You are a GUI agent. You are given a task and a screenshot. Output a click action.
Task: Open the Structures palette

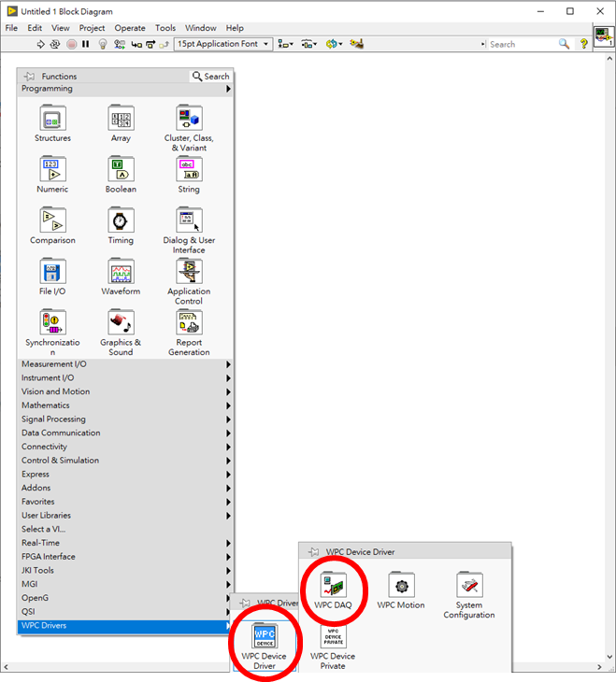tap(52, 120)
